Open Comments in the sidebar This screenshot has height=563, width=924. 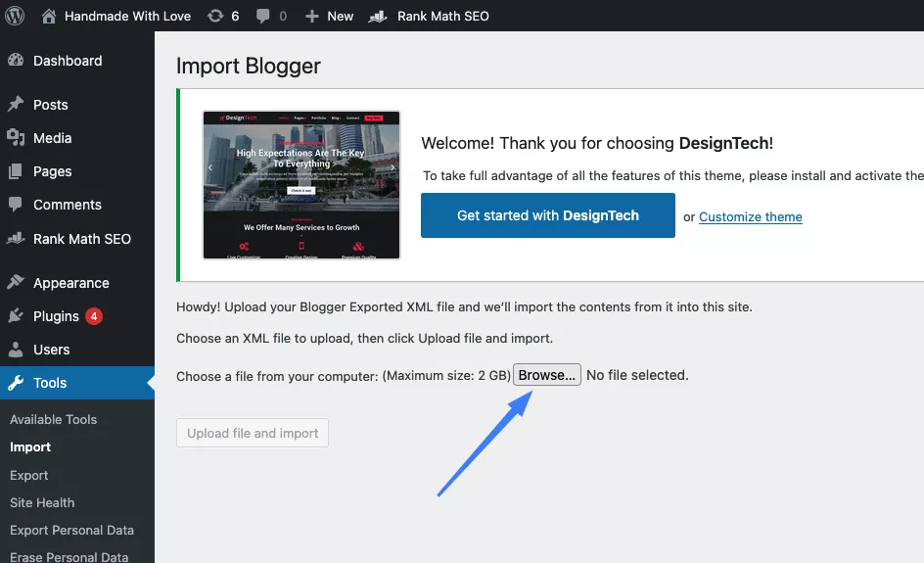point(68,205)
